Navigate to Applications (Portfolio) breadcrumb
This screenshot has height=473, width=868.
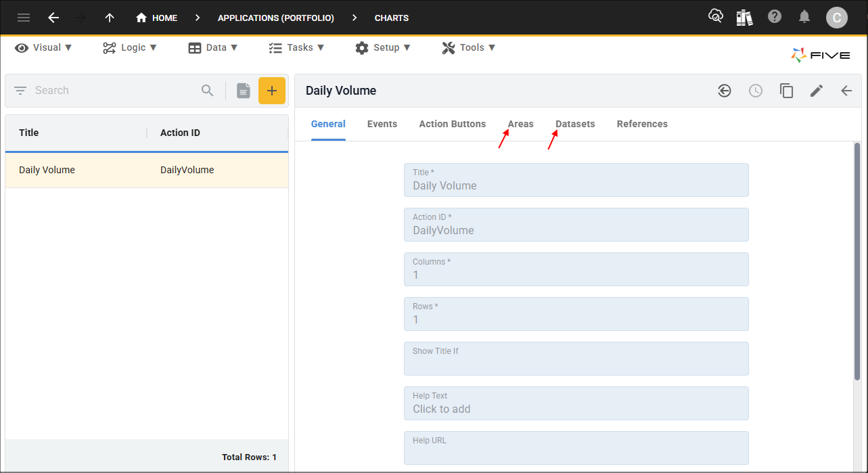pyautogui.click(x=275, y=18)
